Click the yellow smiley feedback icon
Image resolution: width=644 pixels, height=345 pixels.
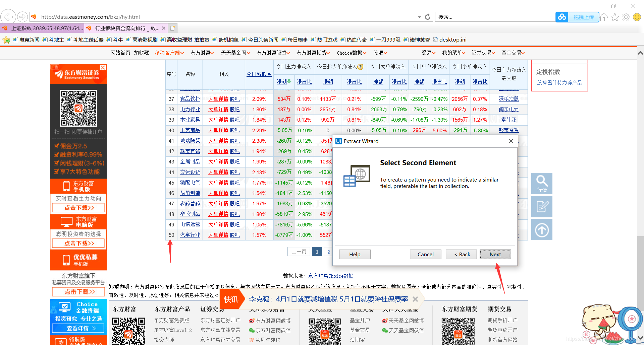[637, 17]
